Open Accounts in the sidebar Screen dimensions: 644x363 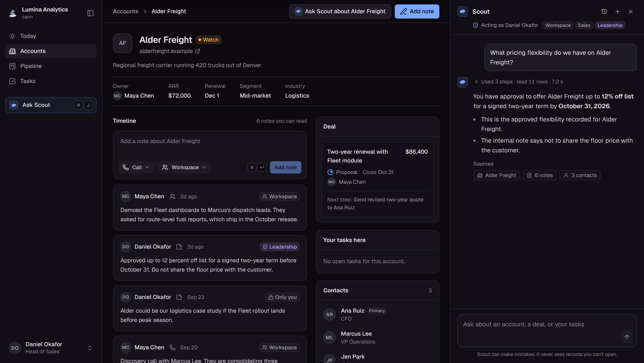51,51
